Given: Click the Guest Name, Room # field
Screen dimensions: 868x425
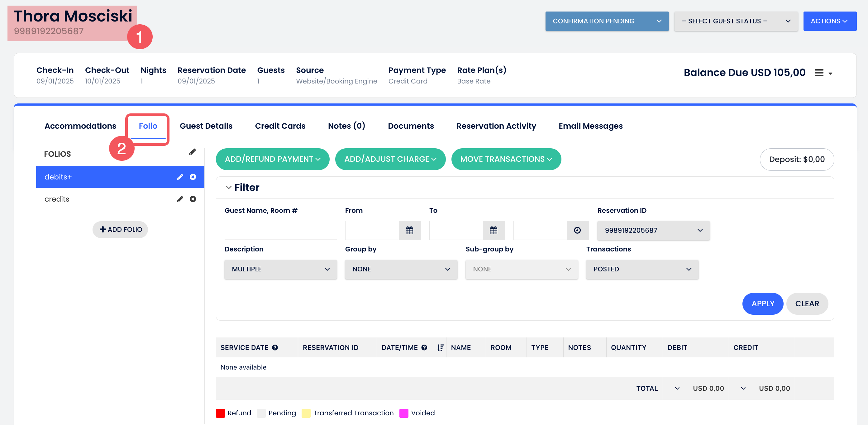Looking at the screenshot, I should tap(280, 231).
